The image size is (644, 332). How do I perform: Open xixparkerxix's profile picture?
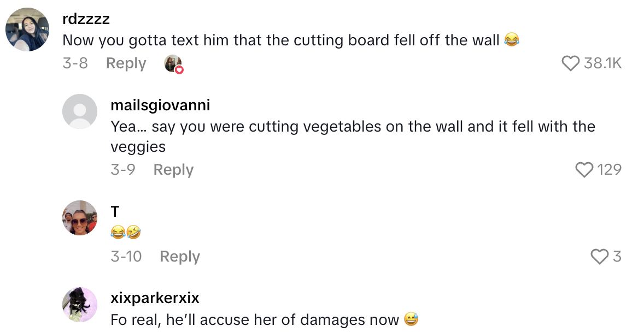(80, 304)
